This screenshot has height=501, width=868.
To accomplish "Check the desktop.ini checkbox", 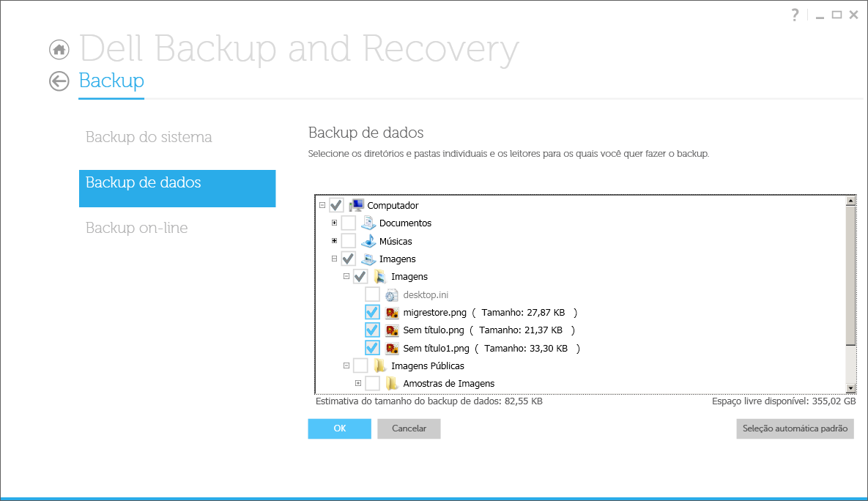I will coord(372,294).
